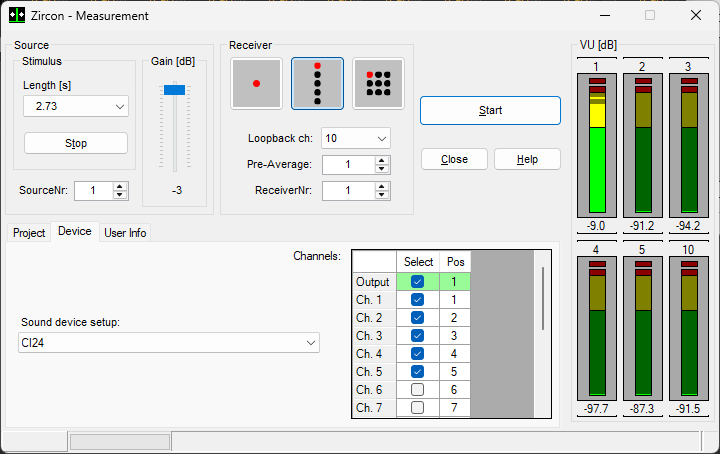The width and height of the screenshot is (720, 454).
Task: Increase the Pre-Average value
Action: click(x=382, y=160)
